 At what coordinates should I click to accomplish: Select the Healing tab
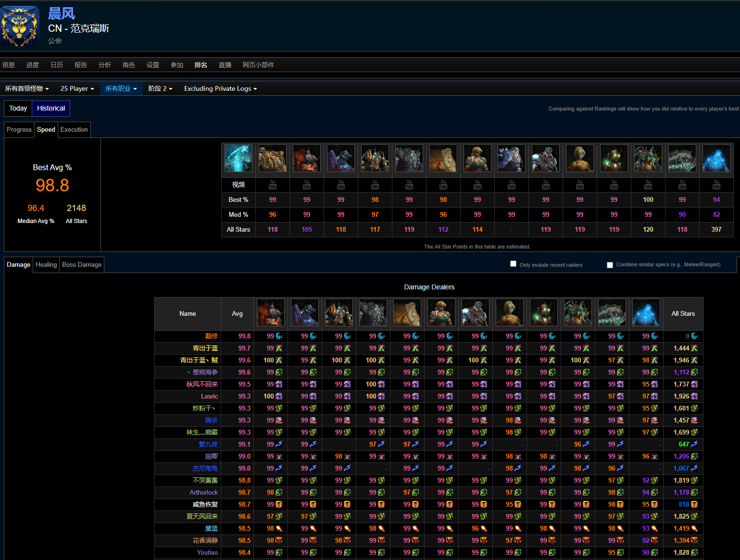(46, 265)
